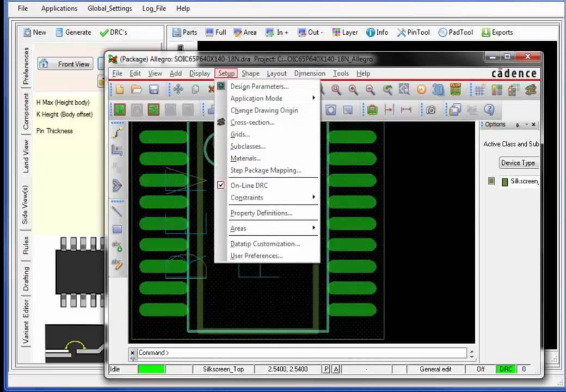Open Allegro Shape menu

pyautogui.click(x=250, y=73)
